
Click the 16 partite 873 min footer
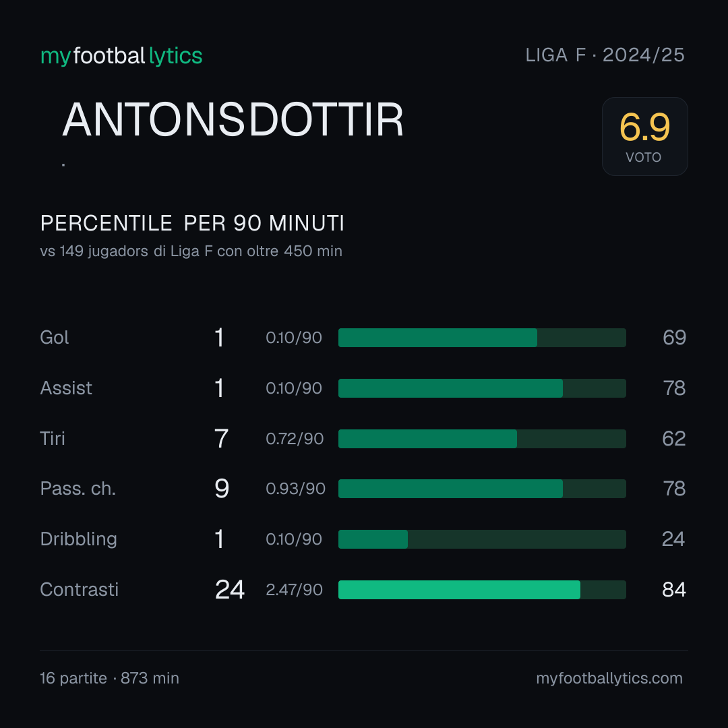110,678
